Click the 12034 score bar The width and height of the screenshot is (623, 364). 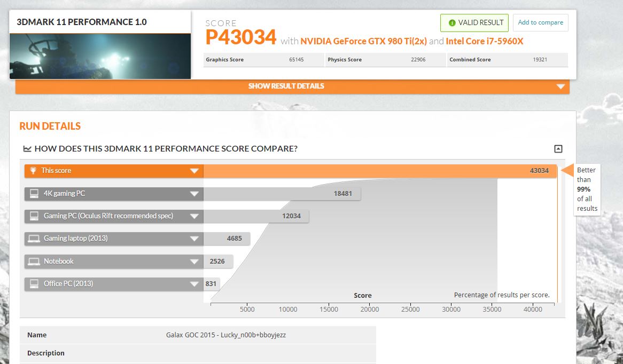[x=256, y=216]
